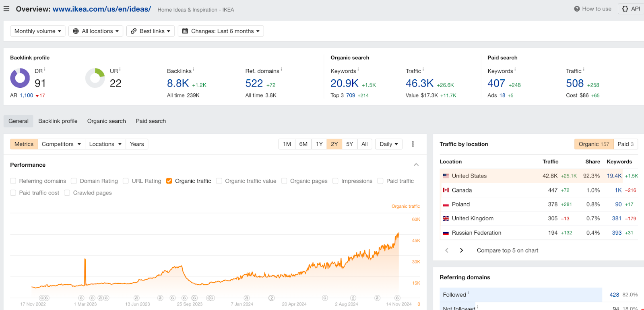
Task: Click the 8.8K Backlinks value
Action: pyautogui.click(x=178, y=83)
